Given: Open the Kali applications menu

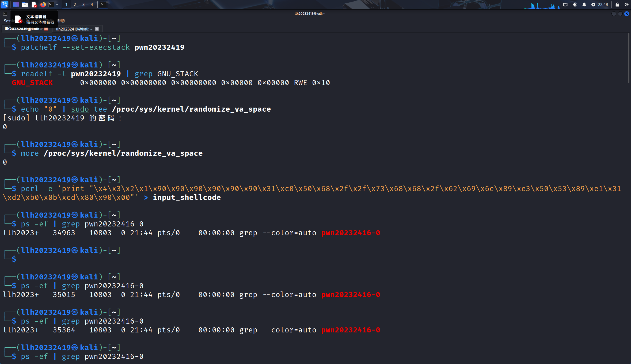Looking at the screenshot, I should [x=5, y=4].
